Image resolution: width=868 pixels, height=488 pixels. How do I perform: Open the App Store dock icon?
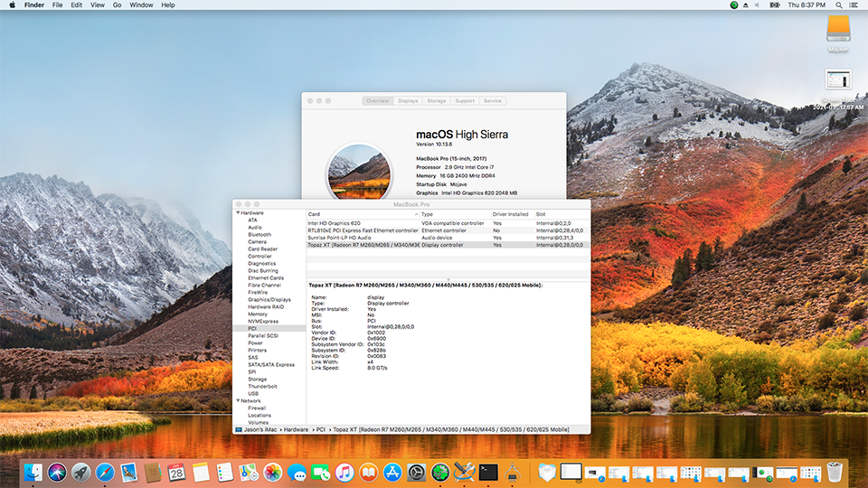click(x=392, y=472)
